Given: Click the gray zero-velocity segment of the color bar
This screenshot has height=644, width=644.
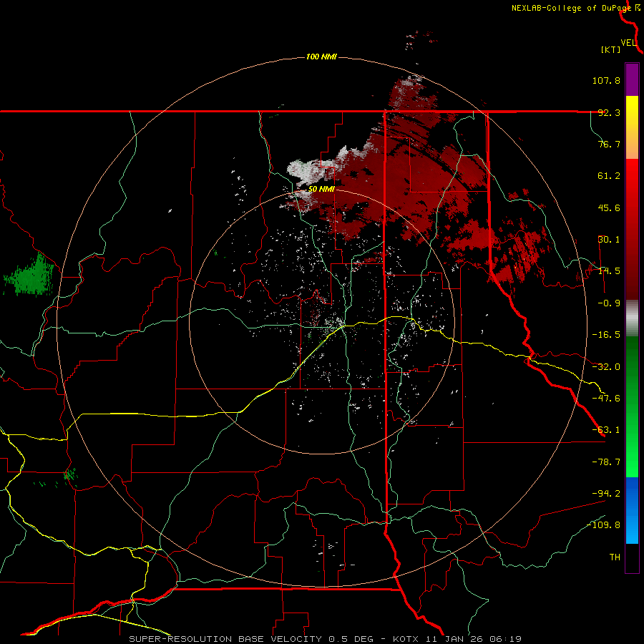Looking at the screenshot, I should tap(632, 318).
